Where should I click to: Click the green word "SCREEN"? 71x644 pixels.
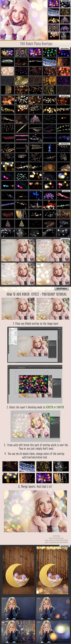[x=49, y=407]
